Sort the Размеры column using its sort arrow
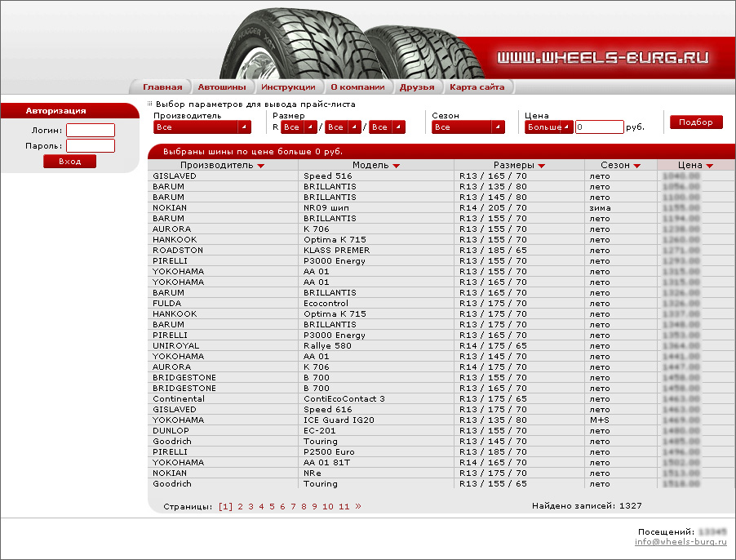736x560 pixels. (541, 166)
